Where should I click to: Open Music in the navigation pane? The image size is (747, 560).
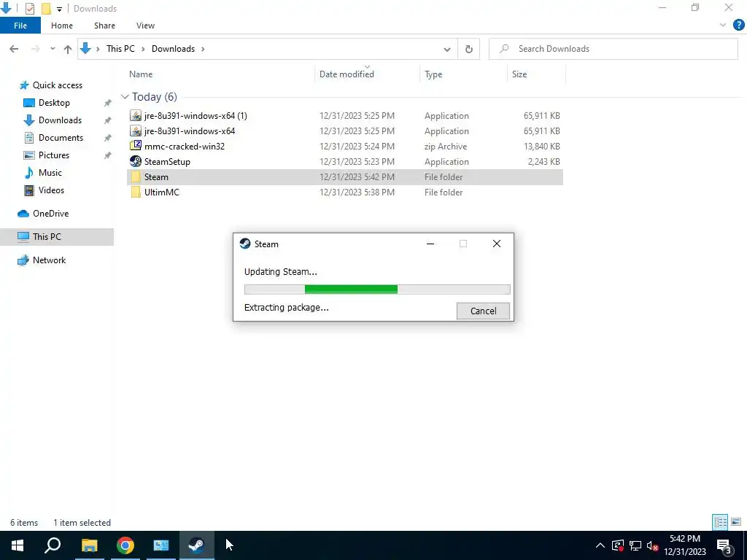50,172
